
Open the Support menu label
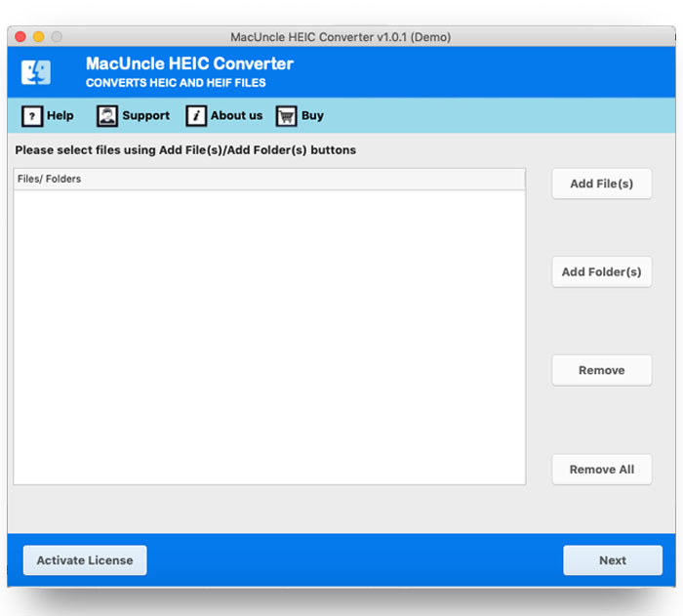(146, 115)
